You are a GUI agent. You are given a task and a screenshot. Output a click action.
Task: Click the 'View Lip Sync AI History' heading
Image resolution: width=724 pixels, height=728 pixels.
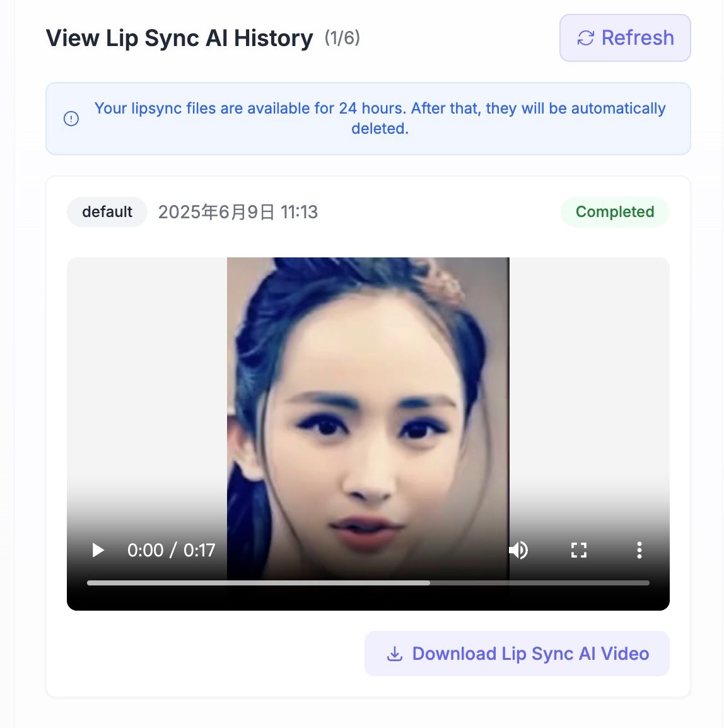coord(179,38)
